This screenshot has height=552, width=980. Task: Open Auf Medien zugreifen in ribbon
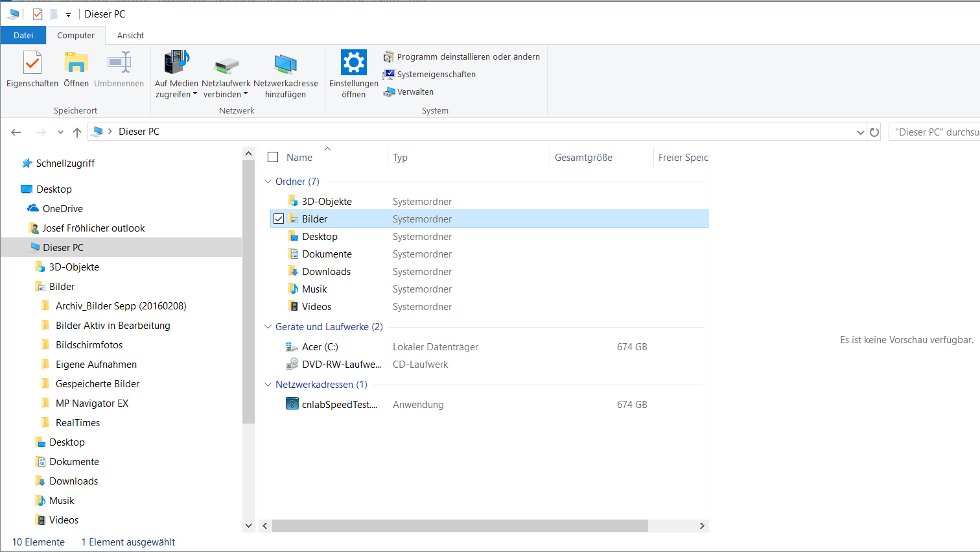[x=176, y=64]
